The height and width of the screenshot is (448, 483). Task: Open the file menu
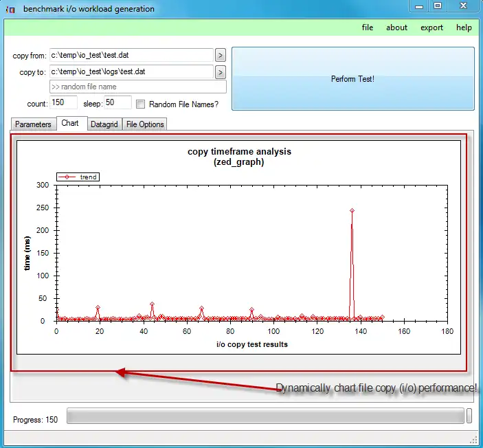[367, 27]
